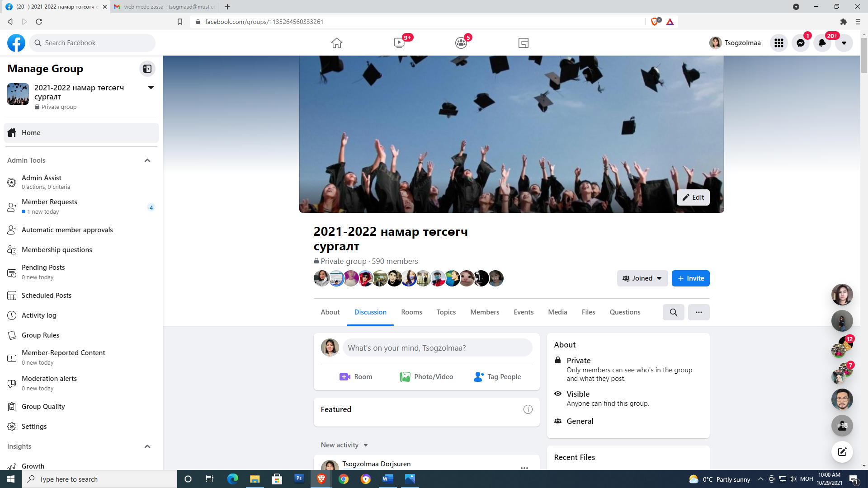The height and width of the screenshot is (488, 868).
Task: Create a Room from the composer
Action: point(356,377)
